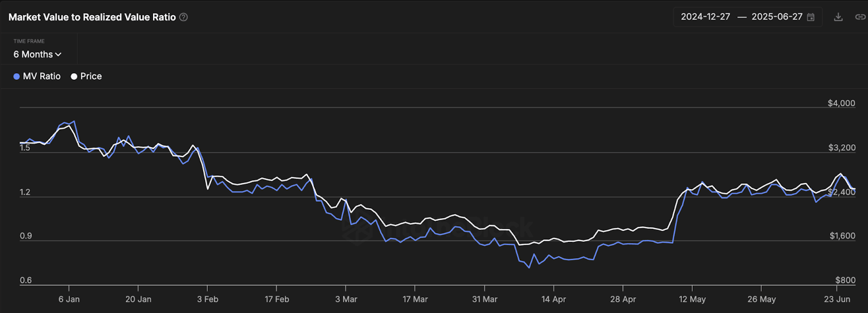Click the 1.5 ratio axis label
The width and height of the screenshot is (868, 313).
tap(25, 148)
